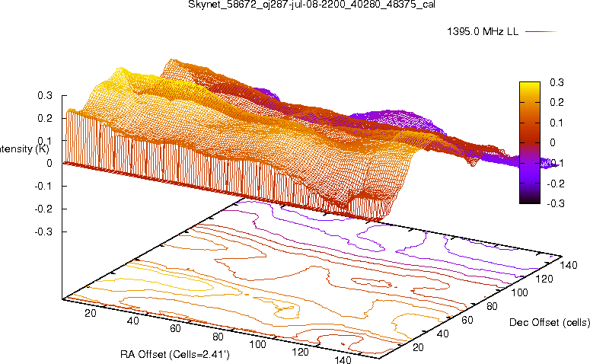This screenshot has height=364, width=590.
Task: Click the color bar label 0.2
Action: click(557, 102)
